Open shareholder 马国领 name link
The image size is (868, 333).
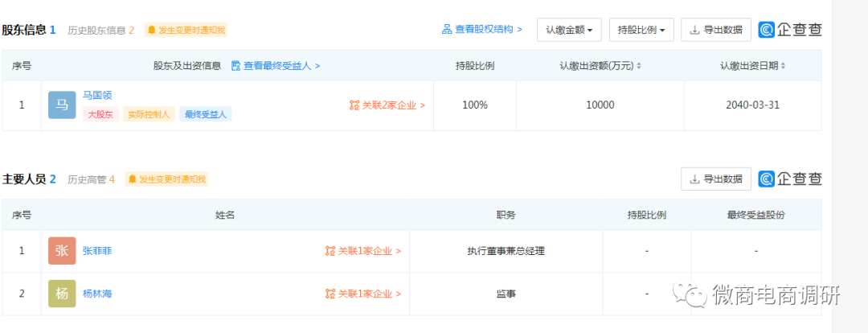coord(97,95)
